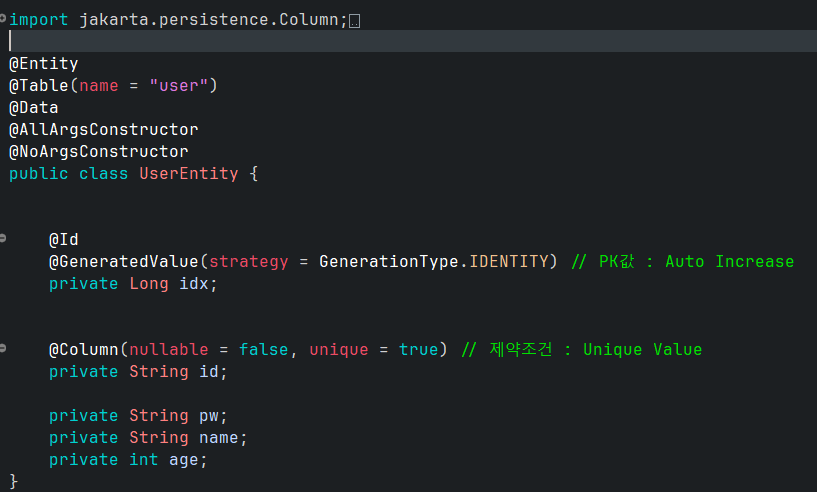Click the false value in @Column
This screenshot has width=817, height=492.
coord(264,350)
